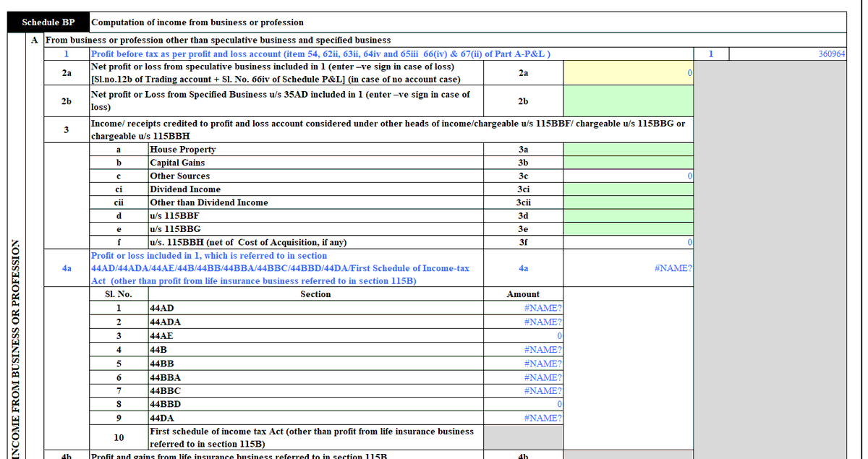868x459 pixels.
Task: Select the 44BBC section label
Action: [x=315, y=391]
